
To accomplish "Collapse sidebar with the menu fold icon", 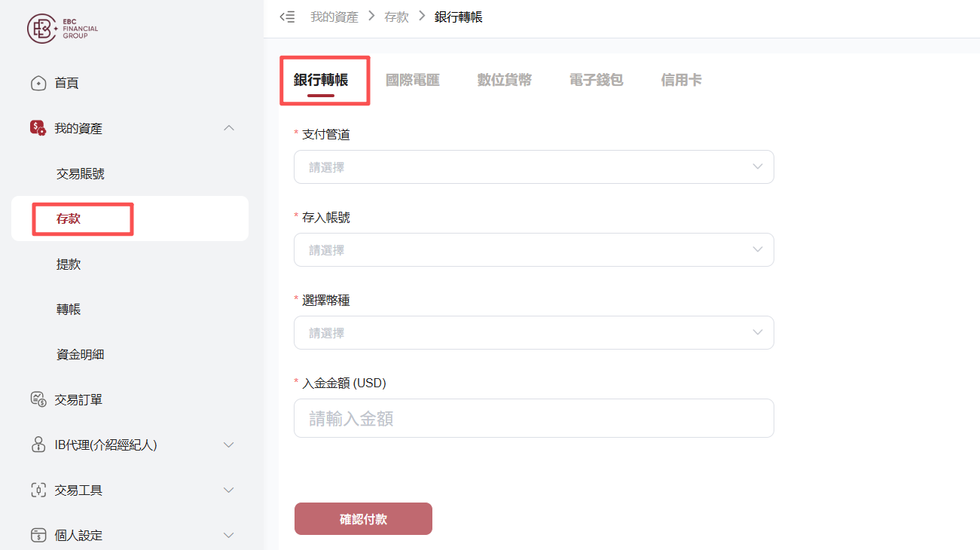I will click(287, 17).
